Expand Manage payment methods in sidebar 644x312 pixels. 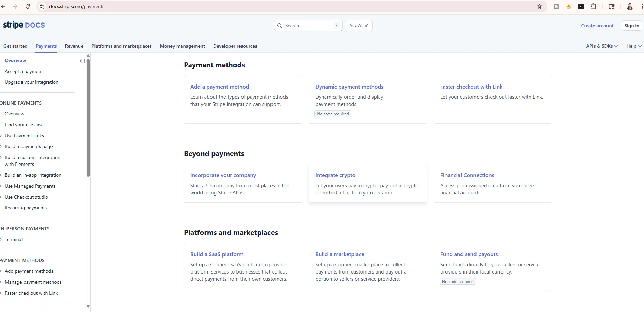point(33,282)
